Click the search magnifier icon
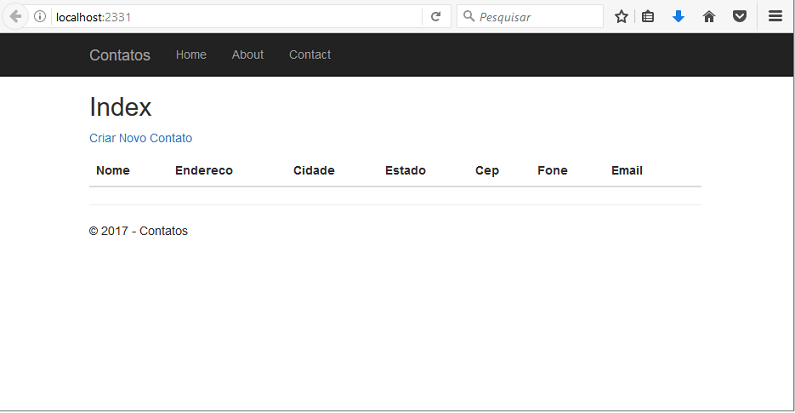Screen dimensions: 795x413 469,17
